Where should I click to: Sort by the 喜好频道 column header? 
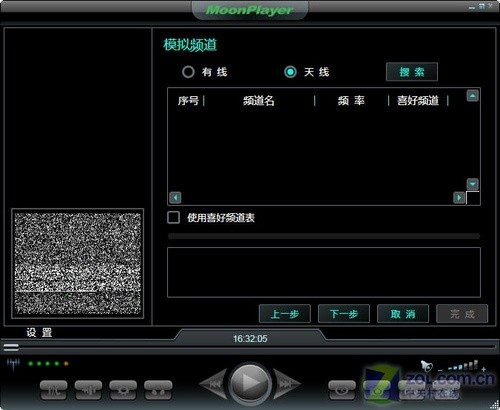(418, 100)
